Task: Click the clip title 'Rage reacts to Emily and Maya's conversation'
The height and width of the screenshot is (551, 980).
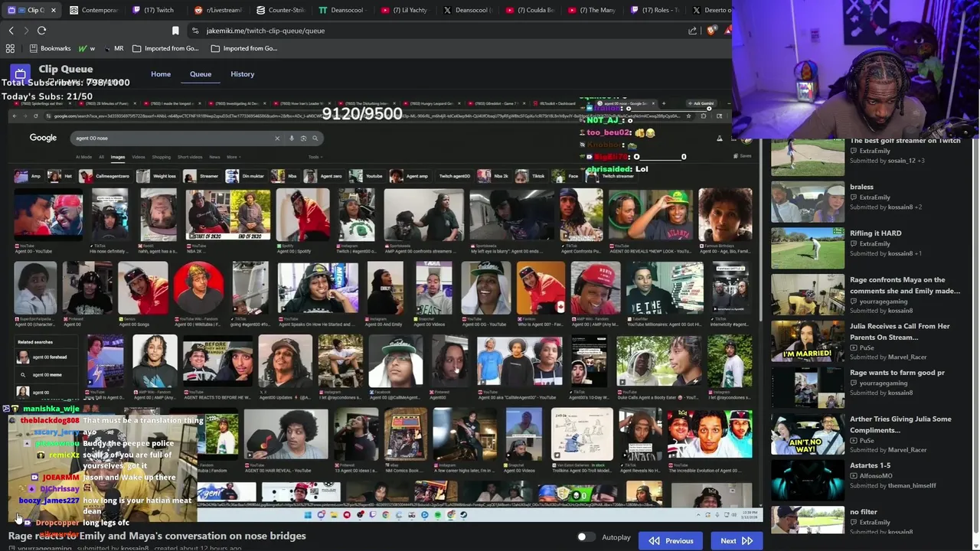Action: 157,536
